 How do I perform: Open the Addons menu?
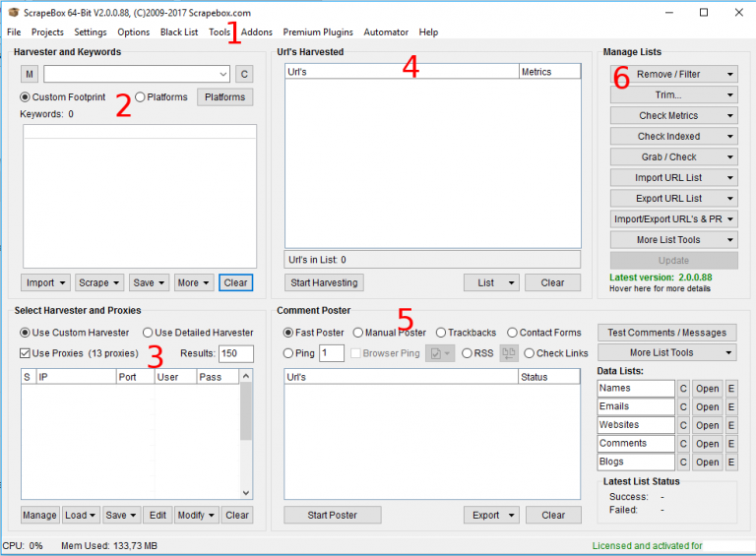point(257,32)
